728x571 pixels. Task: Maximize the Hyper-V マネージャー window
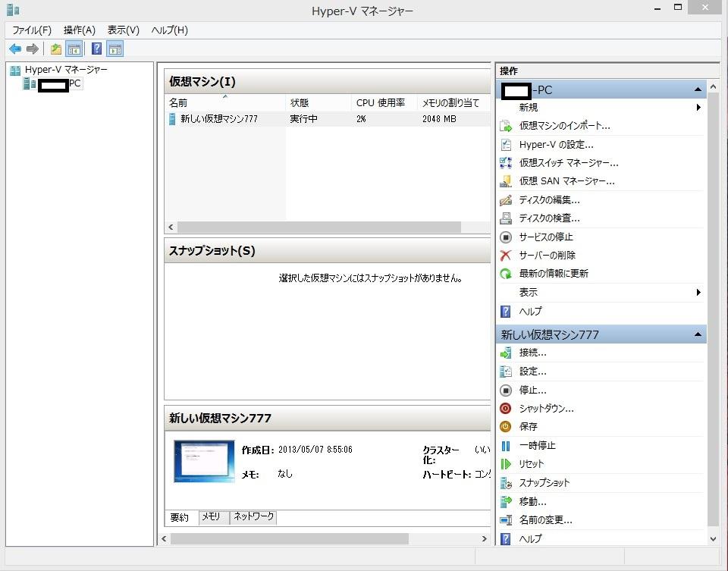(678, 7)
